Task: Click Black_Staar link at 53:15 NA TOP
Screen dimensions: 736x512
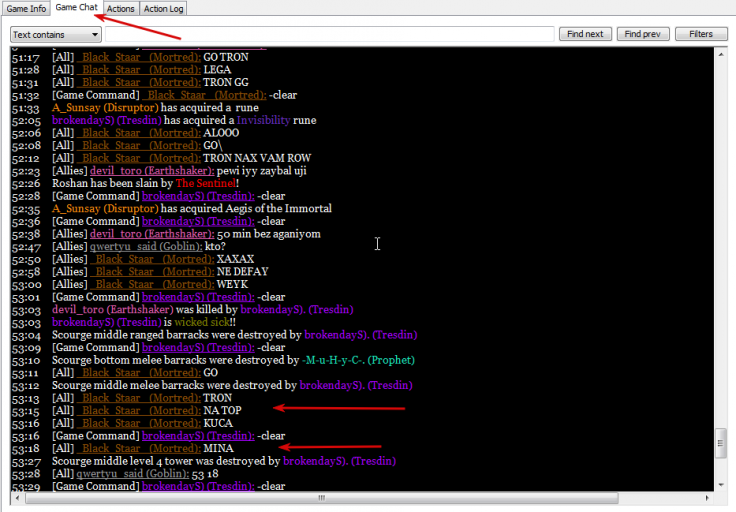Action: (138, 411)
